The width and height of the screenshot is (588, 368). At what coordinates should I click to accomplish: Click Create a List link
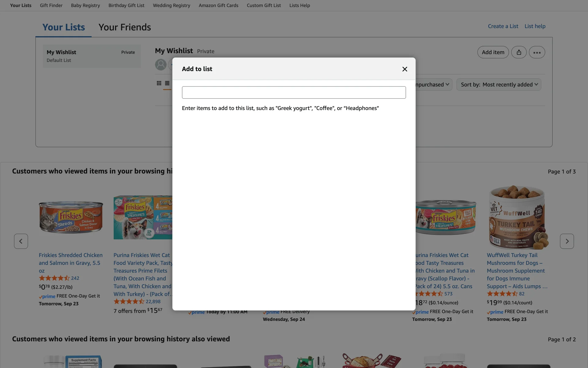[x=503, y=26]
